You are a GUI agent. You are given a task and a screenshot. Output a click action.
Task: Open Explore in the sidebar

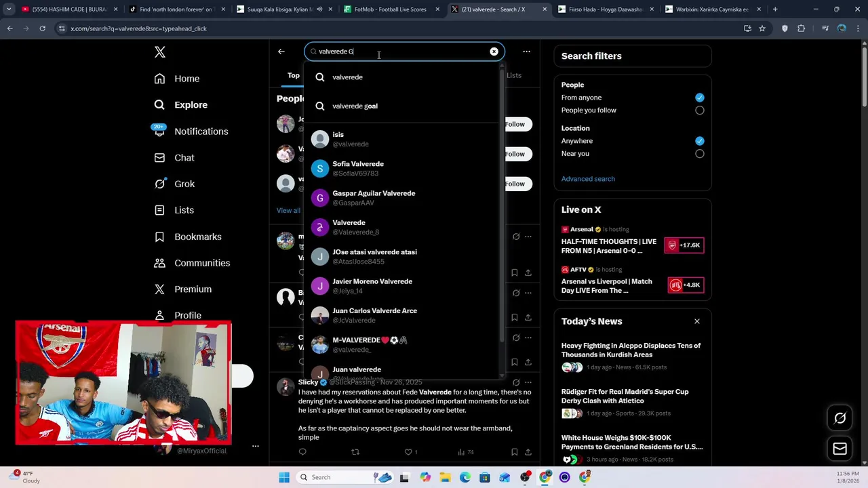tap(180, 105)
